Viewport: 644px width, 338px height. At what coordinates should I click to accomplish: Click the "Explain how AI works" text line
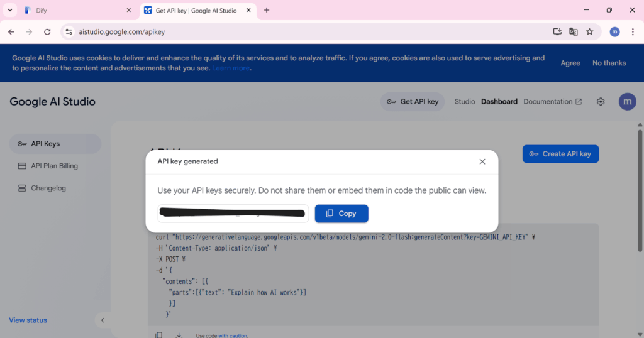pos(237,293)
